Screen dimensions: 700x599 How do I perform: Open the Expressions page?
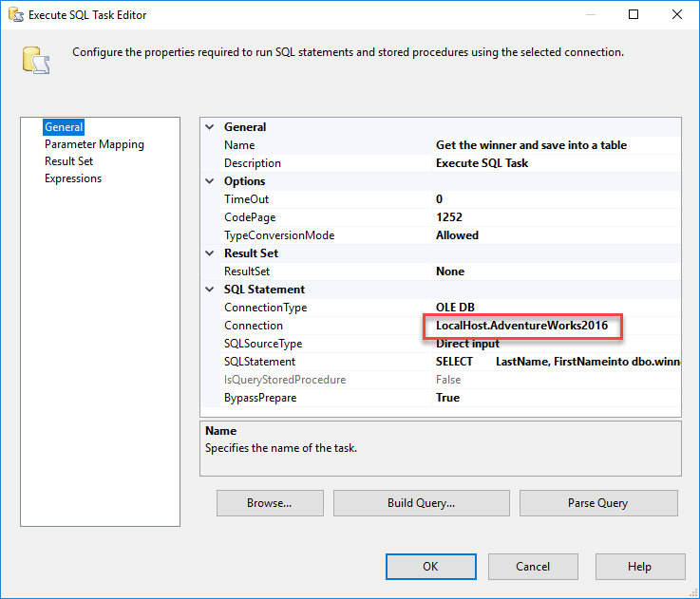coord(73,178)
